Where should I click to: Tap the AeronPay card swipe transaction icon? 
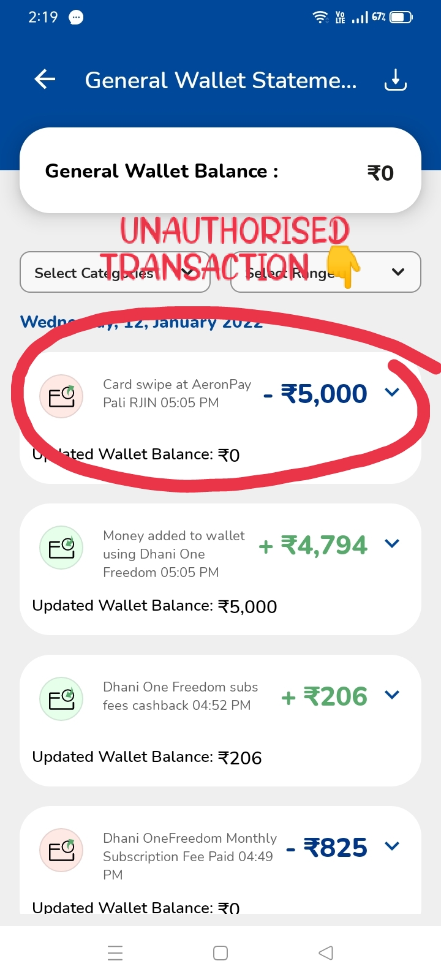(61, 396)
